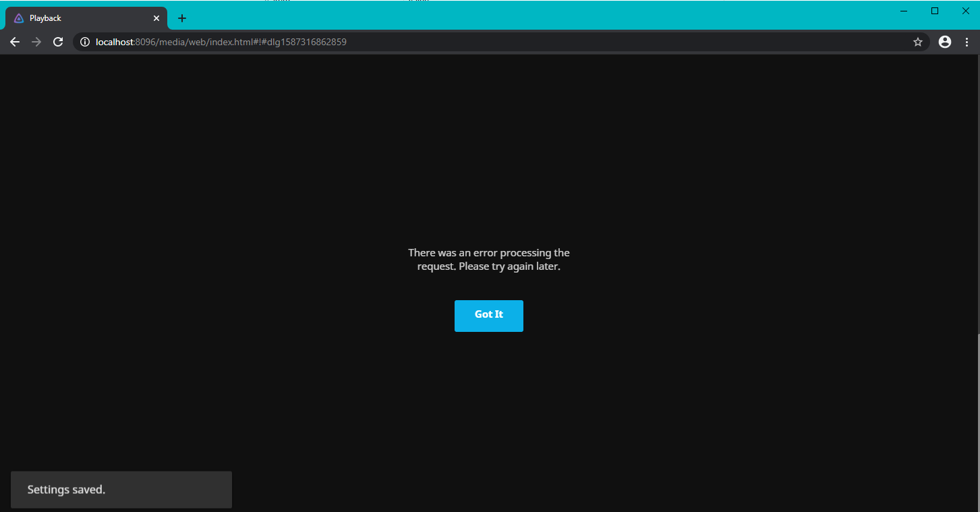Go back using browser back arrow
Viewport: 980px width, 512px height.
15,42
